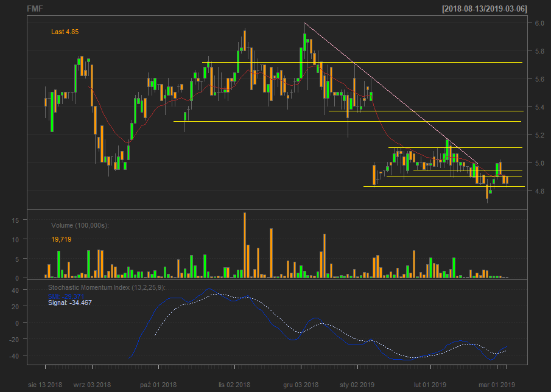Select the date range label 2018-08-13/2019-03-06

[485, 9]
